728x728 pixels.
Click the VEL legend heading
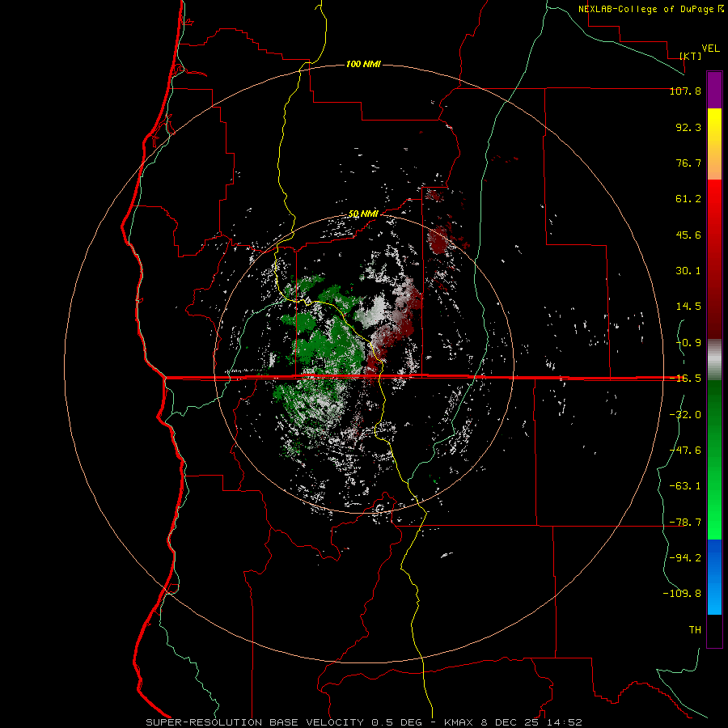tap(711, 49)
